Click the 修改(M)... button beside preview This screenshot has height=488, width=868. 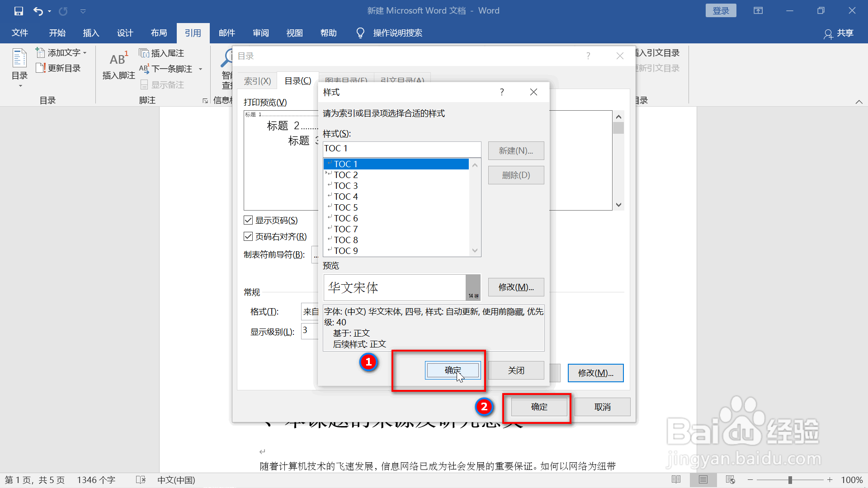(516, 287)
